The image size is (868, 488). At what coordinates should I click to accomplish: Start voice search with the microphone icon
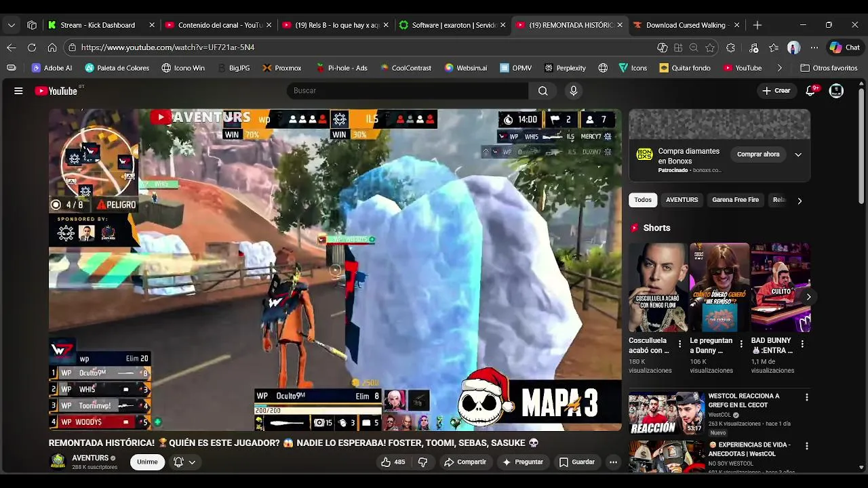[574, 91]
